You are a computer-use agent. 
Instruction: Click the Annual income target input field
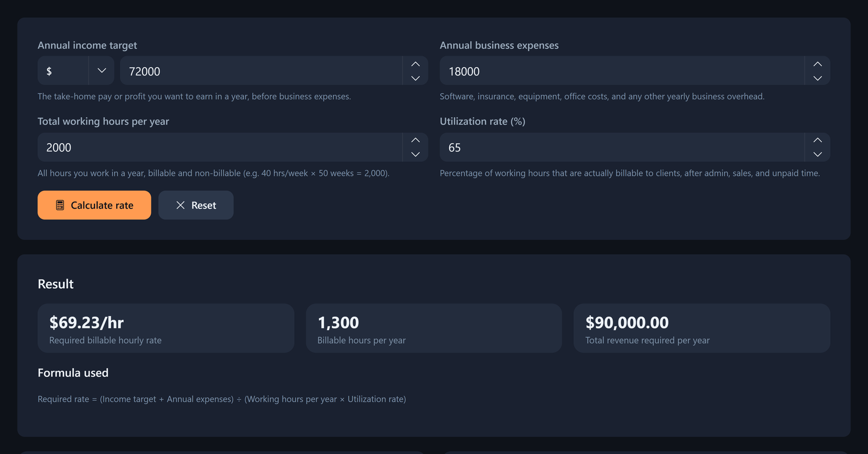pos(261,71)
